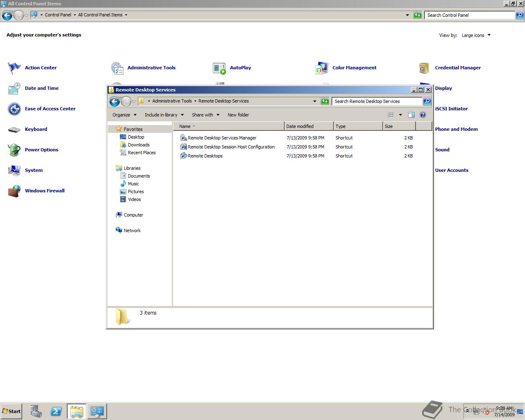This screenshot has height=420, width=525.
Task: Select the Remote Desktop Session Host Configuration icon
Action: 183,147
